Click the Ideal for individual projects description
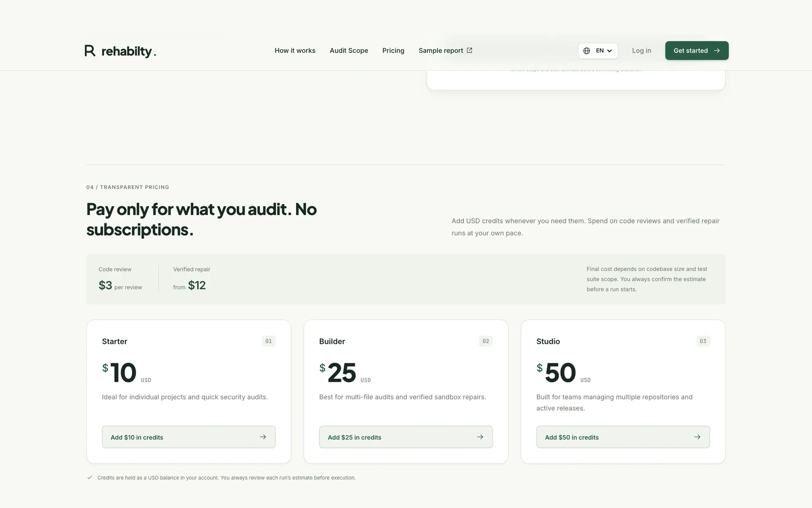 coord(185,397)
